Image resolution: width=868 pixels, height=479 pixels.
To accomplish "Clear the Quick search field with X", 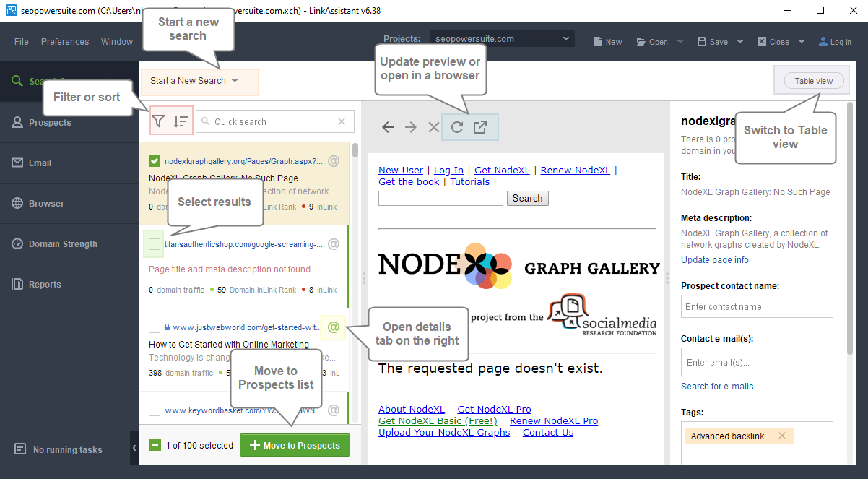I will click(x=342, y=121).
